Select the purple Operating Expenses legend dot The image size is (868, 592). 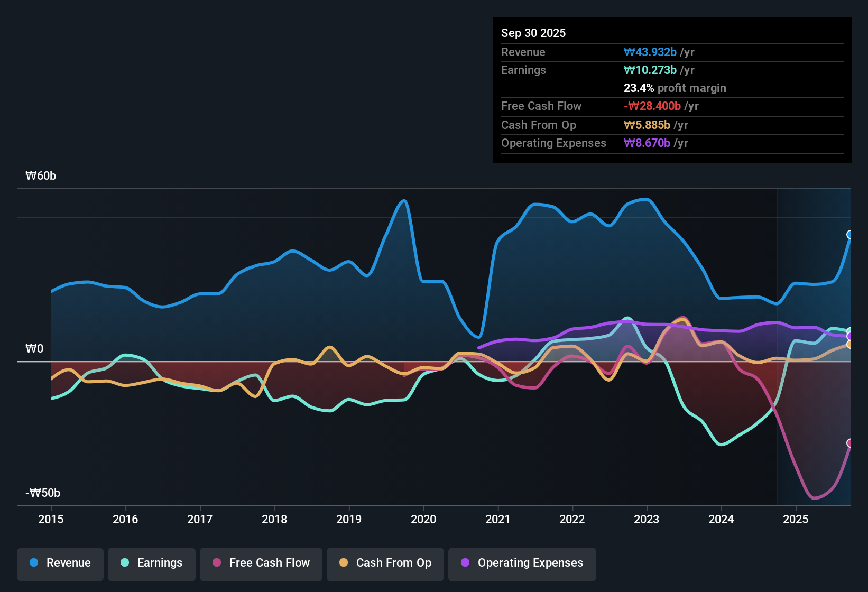coord(465,563)
